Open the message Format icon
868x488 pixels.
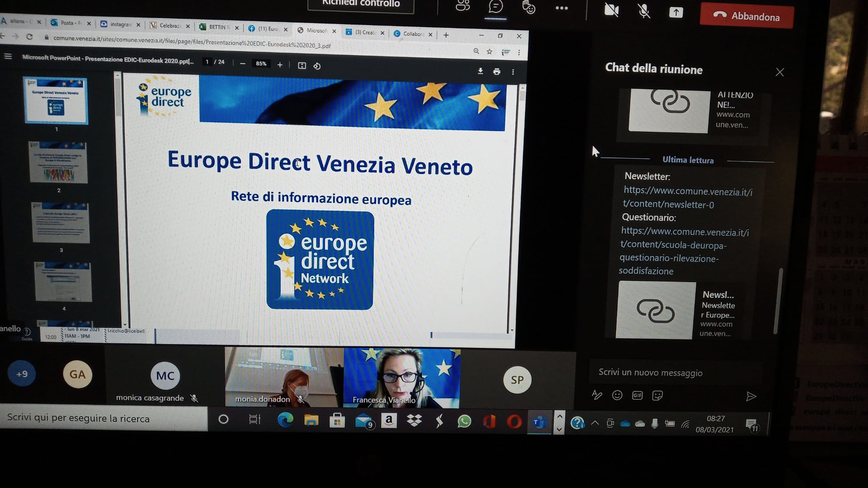coord(597,395)
